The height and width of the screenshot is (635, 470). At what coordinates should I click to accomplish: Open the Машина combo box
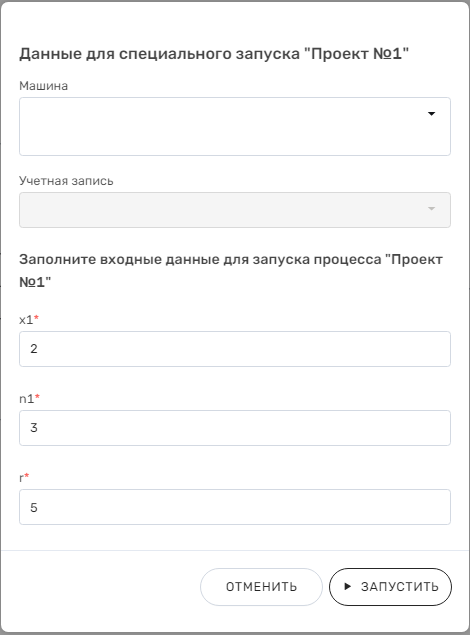point(235,126)
